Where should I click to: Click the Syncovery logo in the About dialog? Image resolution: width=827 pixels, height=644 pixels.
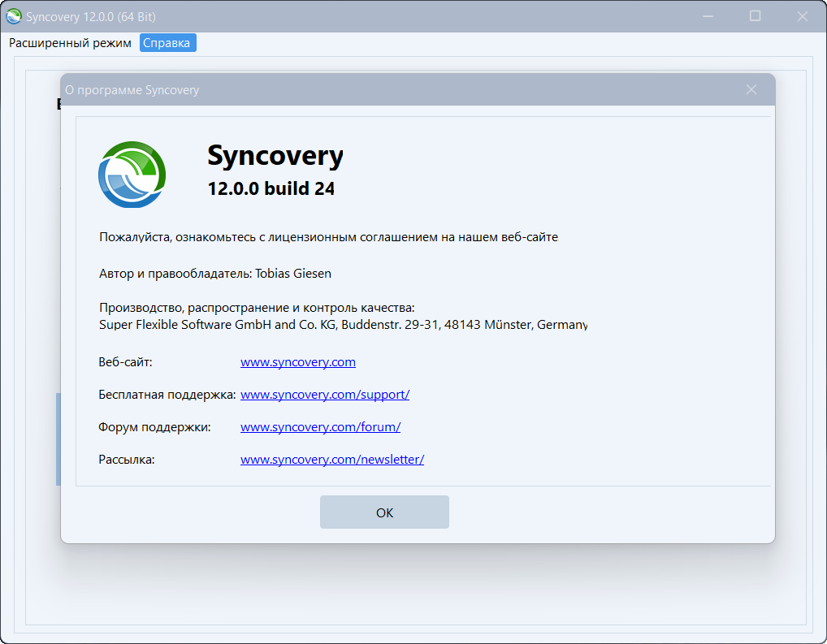click(132, 175)
